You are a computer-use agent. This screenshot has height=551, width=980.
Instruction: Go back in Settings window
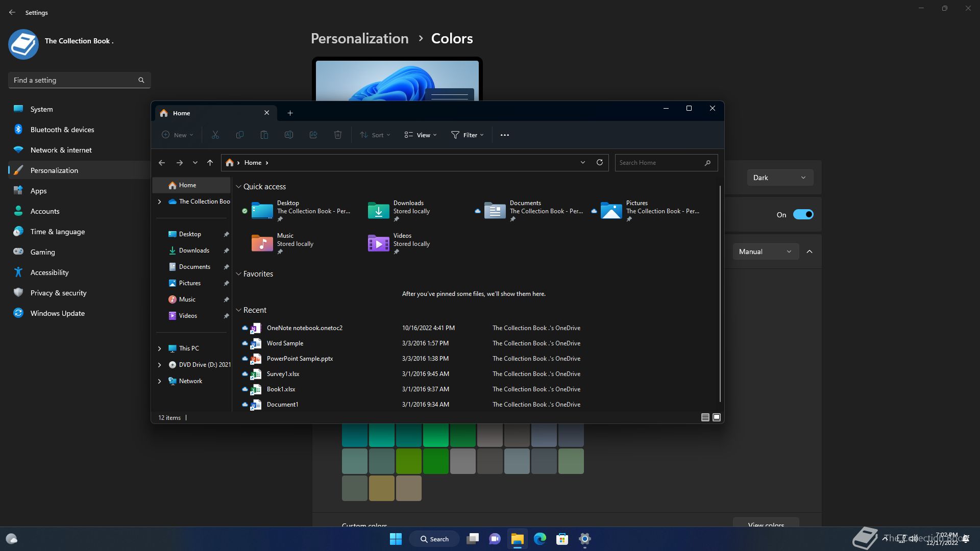12,12
